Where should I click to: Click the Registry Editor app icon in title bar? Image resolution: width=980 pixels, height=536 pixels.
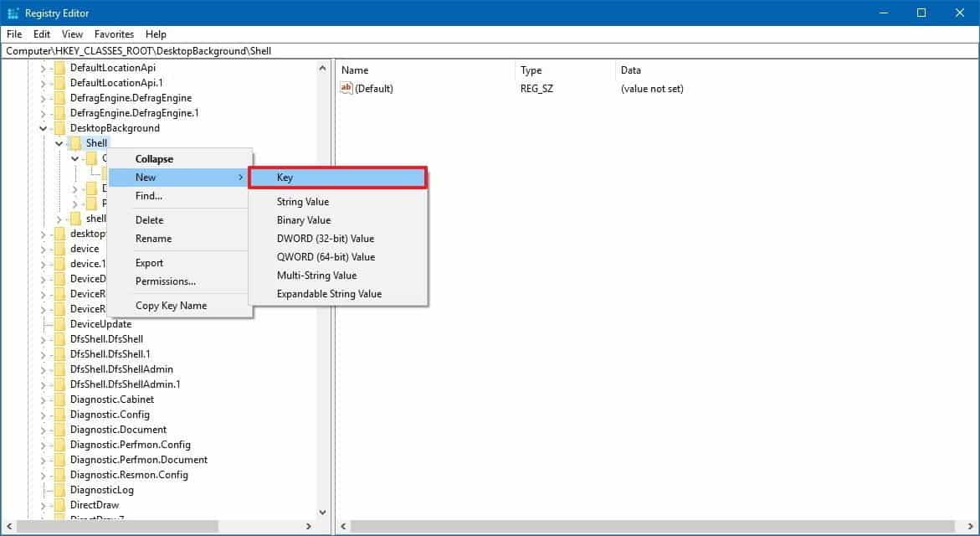(x=13, y=13)
